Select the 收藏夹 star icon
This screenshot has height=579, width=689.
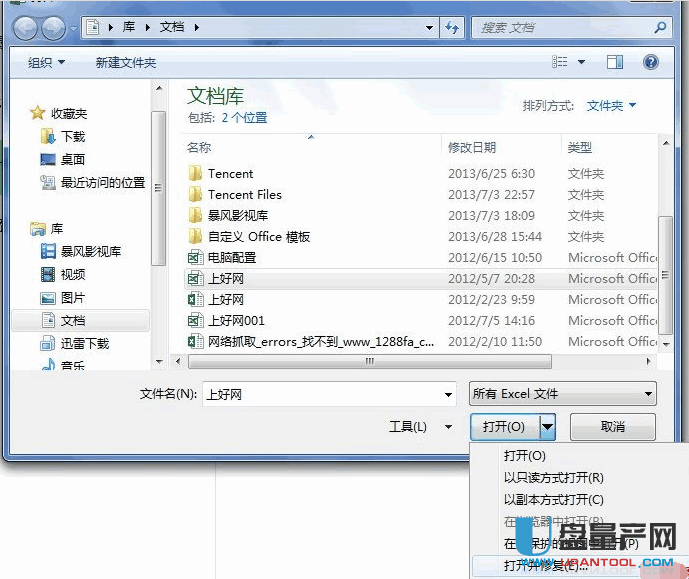tap(37, 113)
